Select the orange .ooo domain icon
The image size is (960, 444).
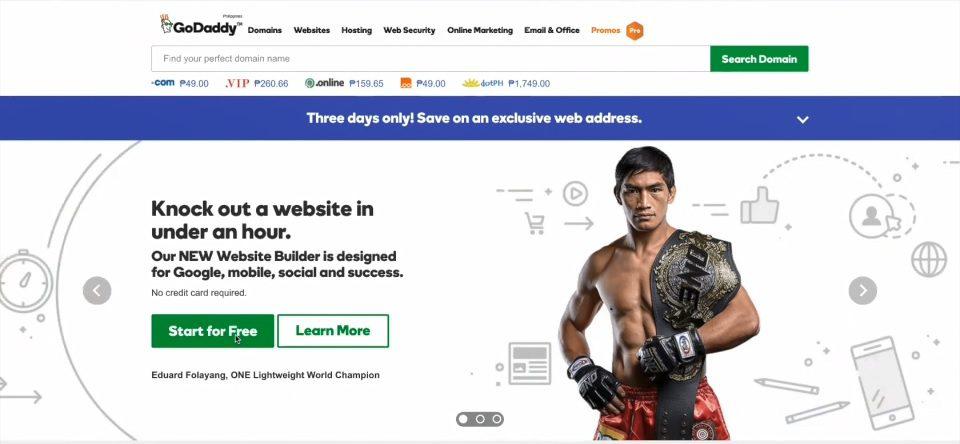pos(406,83)
